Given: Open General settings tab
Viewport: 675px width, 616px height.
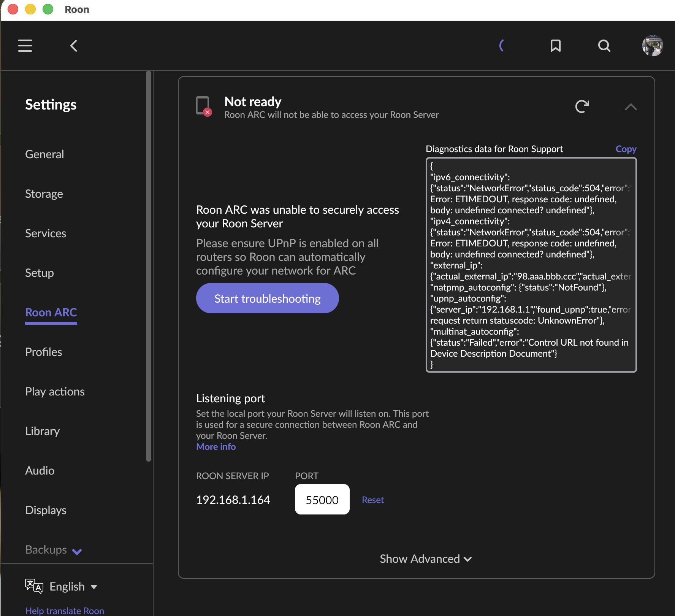Looking at the screenshot, I should coord(44,154).
